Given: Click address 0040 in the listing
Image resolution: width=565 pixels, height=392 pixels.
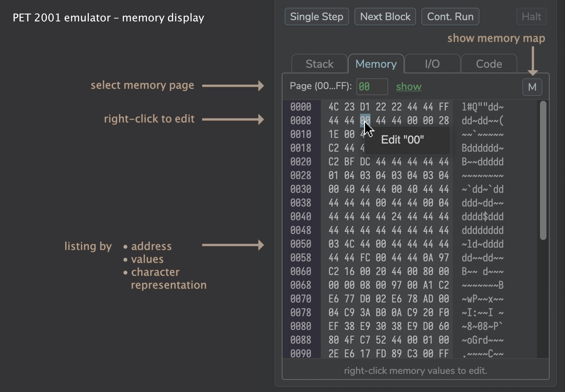Looking at the screenshot, I should (301, 217).
